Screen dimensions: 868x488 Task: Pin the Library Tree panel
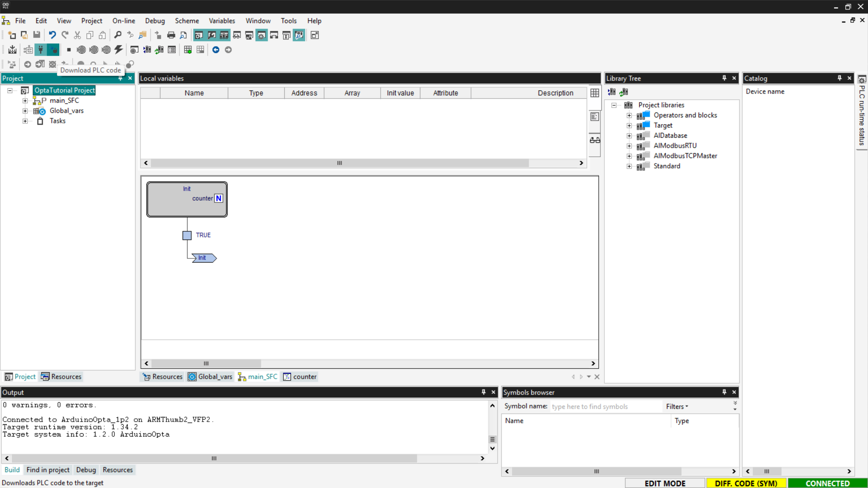tap(724, 78)
